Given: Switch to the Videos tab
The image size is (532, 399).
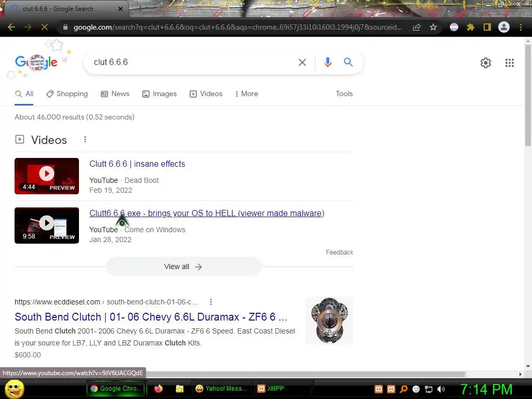Looking at the screenshot, I should tap(206, 94).
